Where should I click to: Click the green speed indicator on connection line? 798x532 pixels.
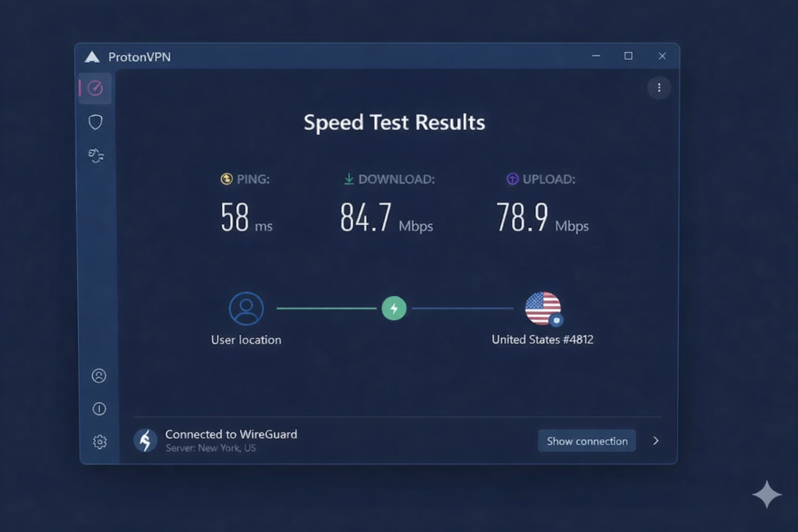pos(394,308)
